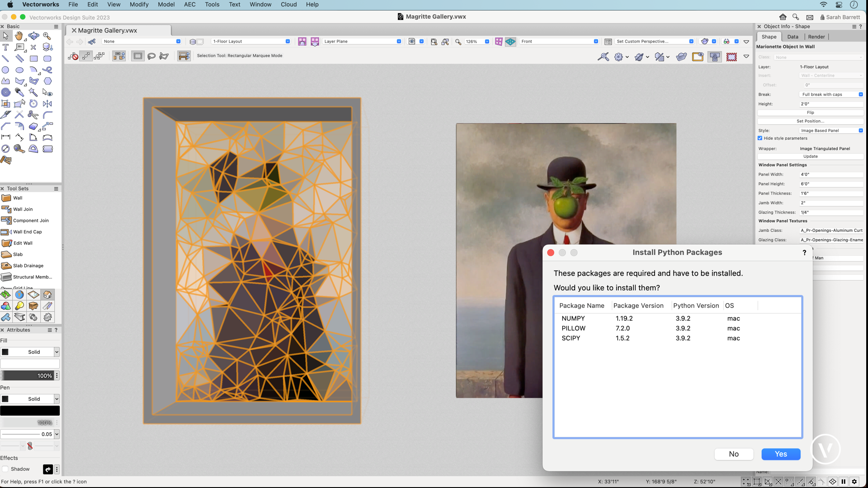The height and width of the screenshot is (488, 868).
Task: Click the Slab Drainage tool
Action: [x=28, y=265]
